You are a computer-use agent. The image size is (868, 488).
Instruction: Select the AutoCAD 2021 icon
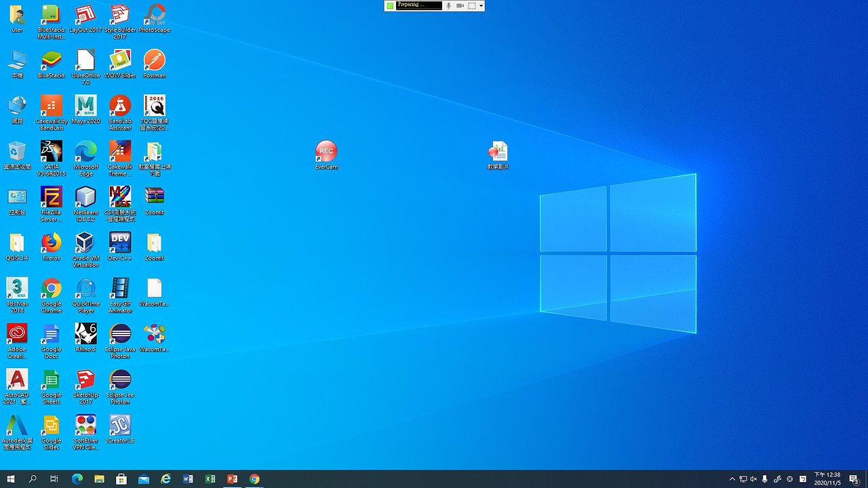17,386
